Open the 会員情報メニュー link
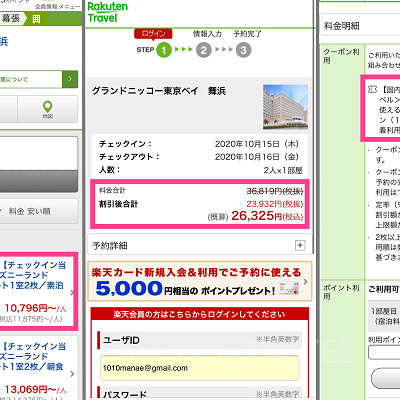The width and height of the screenshot is (400, 400). point(58,7)
